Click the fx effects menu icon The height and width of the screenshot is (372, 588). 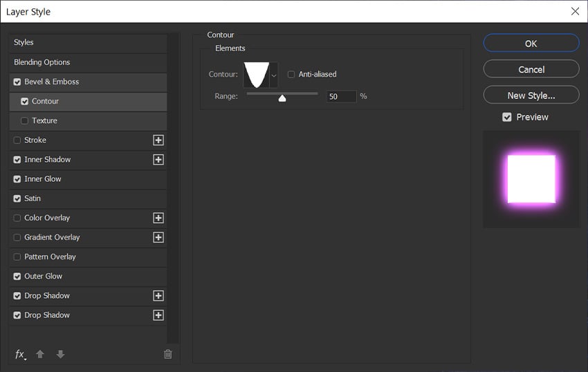coord(20,354)
